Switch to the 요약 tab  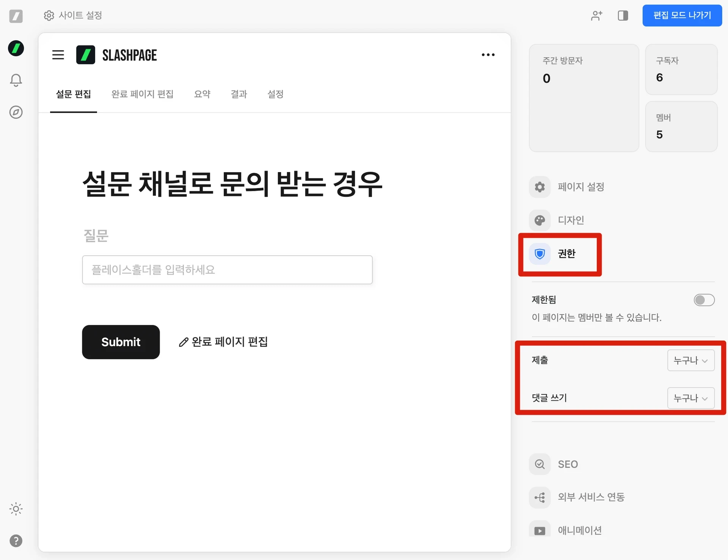pos(202,94)
